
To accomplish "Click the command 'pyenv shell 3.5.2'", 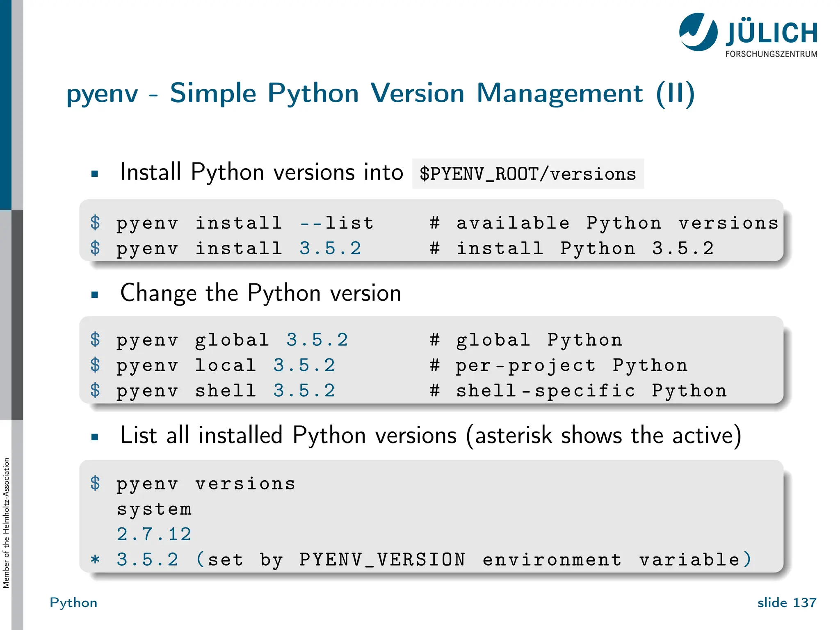I will pos(226,391).
